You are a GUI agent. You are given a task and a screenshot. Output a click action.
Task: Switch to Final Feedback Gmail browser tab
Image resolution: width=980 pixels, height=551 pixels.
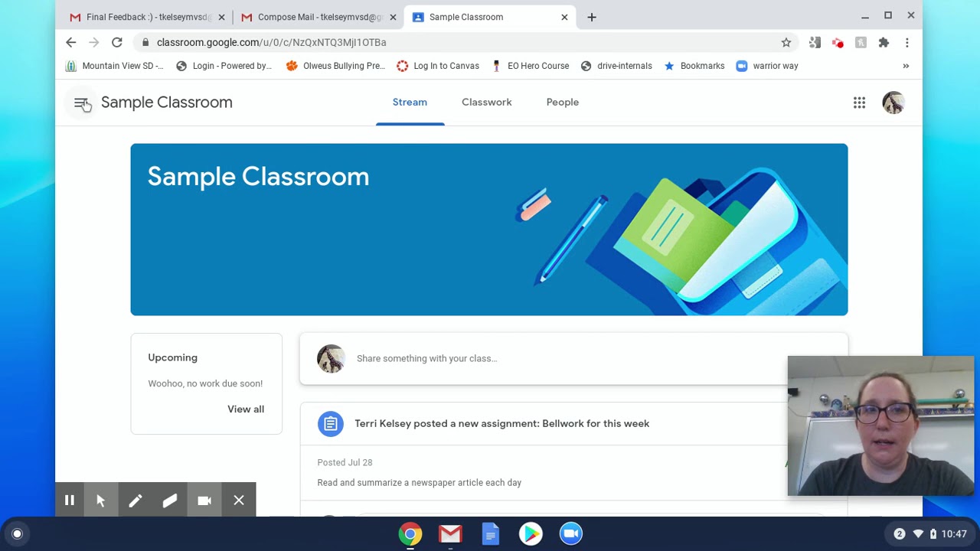pyautogui.click(x=145, y=17)
